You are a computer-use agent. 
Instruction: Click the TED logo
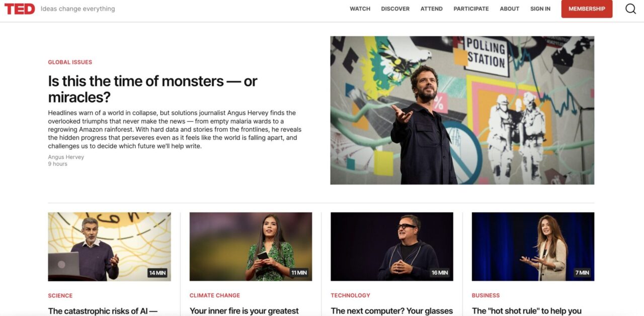(x=20, y=9)
